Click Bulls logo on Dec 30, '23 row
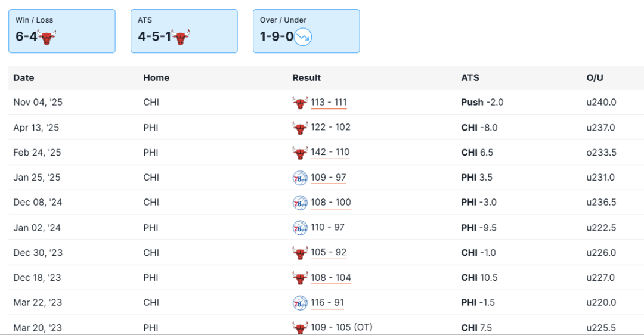644x335 pixels. [300, 253]
